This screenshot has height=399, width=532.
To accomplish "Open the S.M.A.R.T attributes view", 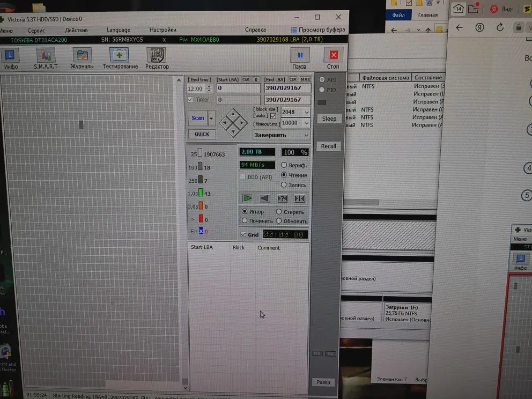I will [x=46, y=58].
